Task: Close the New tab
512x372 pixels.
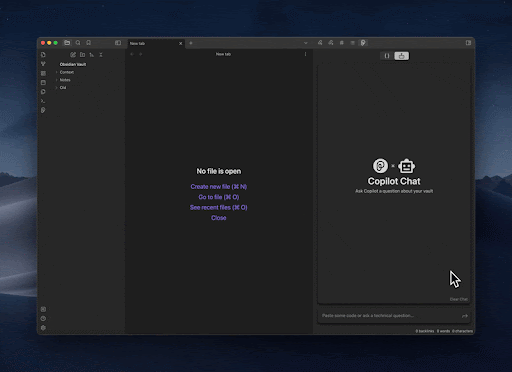Action: pos(181,43)
